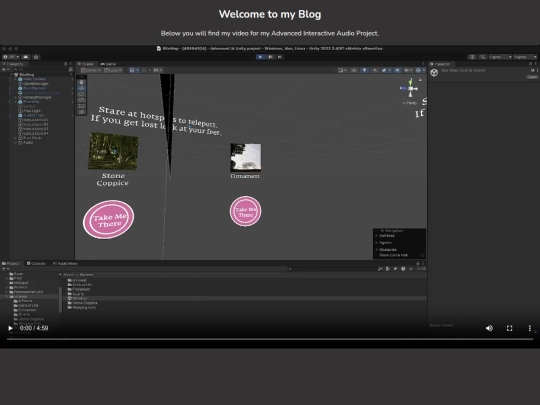540x405 pixels.
Task: Select the Rotate tool in the scene overlay
Action: tap(82, 94)
